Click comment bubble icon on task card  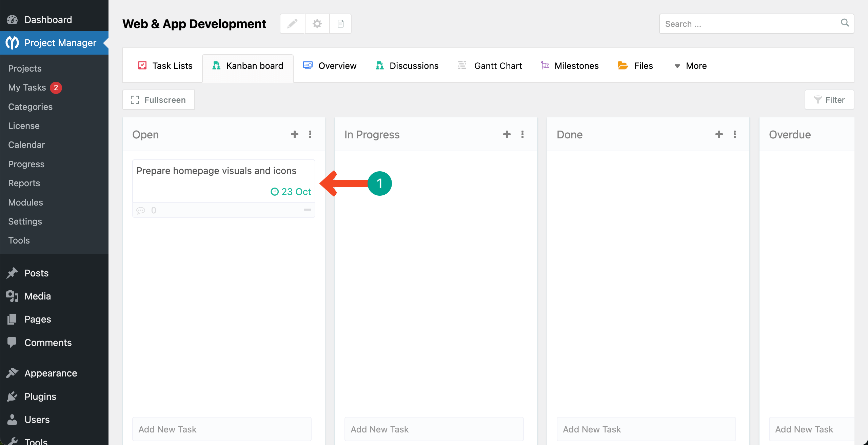click(x=141, y=210)
